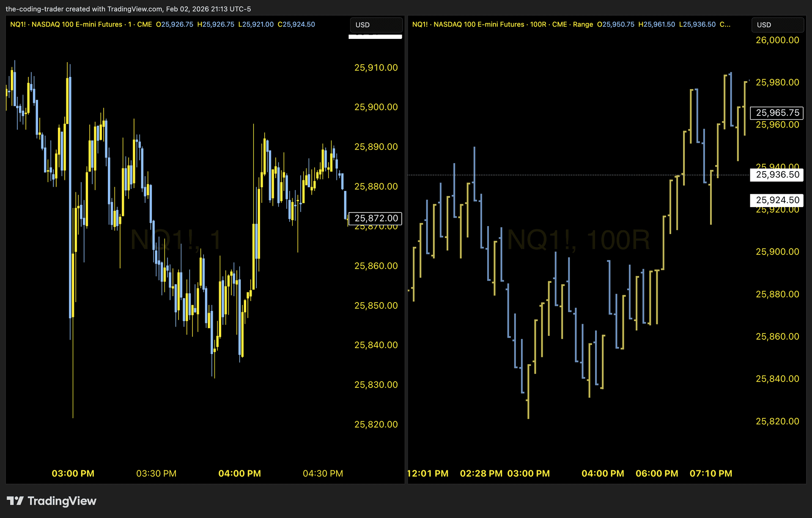
Task: Open the "1" interval in left chart legend
Action: [129, 24]
